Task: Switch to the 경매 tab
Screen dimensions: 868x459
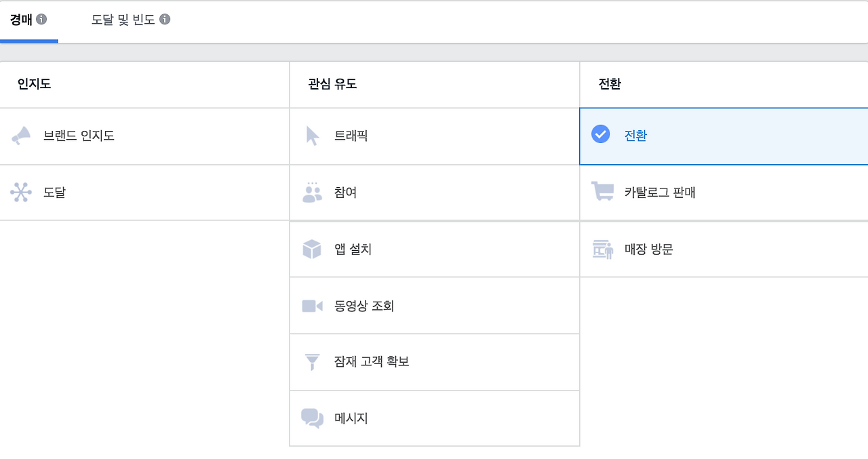Action: [20, 20]
